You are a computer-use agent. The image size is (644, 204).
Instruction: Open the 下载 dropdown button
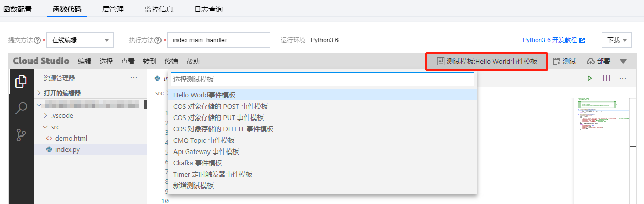click(617, 40)
